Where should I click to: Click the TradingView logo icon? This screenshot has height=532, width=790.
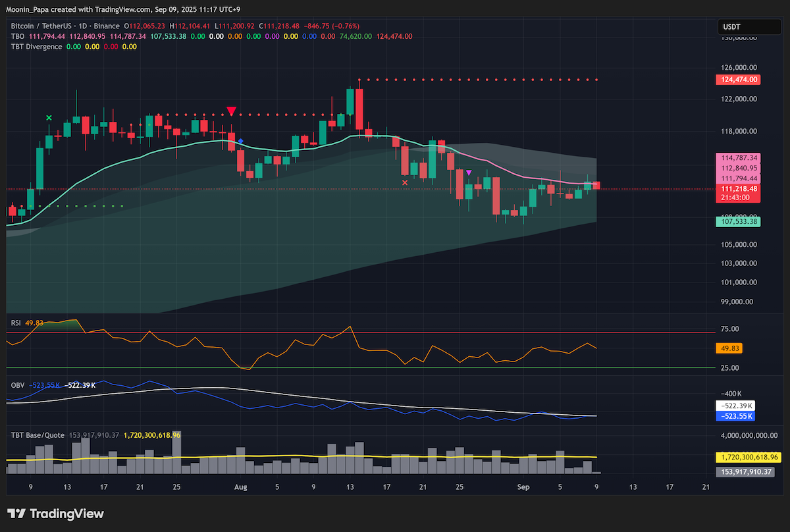click(16, 514)
